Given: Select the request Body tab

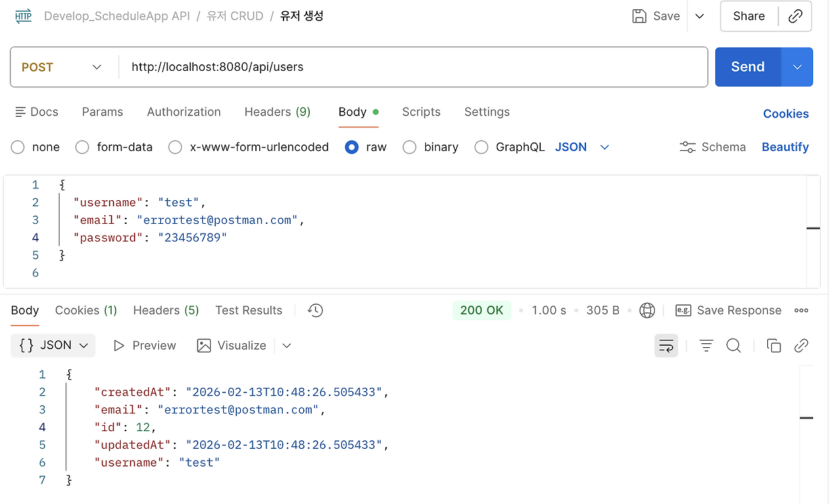Looking at the screenshot, I should pyautogui.click(x=358, y=112).
